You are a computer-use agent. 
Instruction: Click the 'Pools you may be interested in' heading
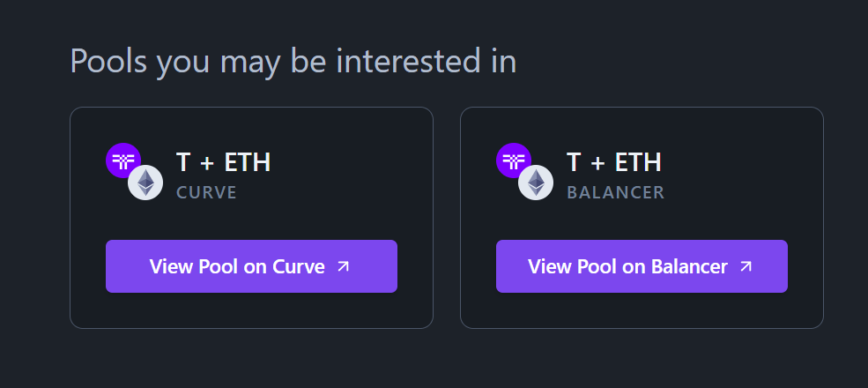293,61
